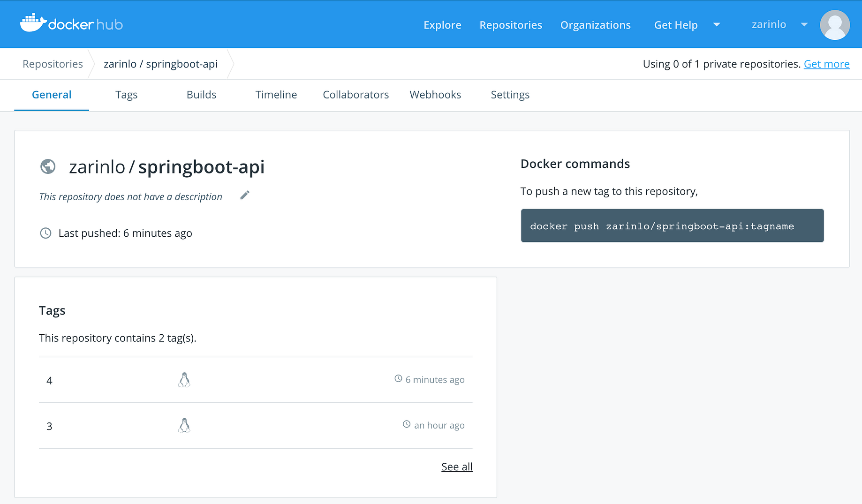Viewport: 862px width, 504px height.
Task: Open the Settings tab
Action: pos(510,95)
